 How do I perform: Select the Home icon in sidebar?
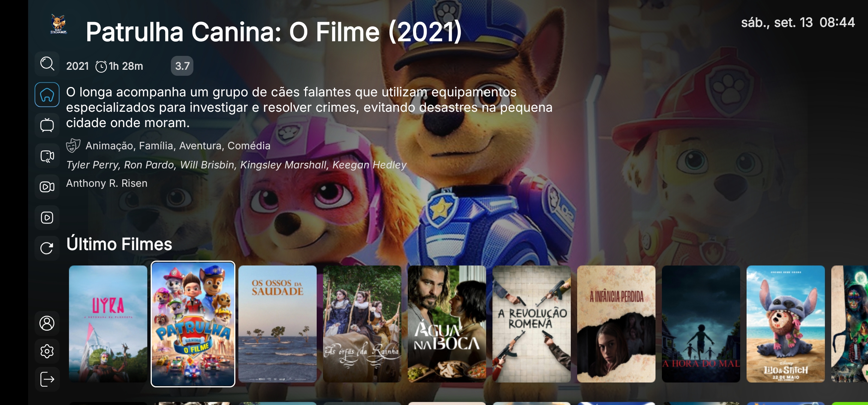click(47, 94)
